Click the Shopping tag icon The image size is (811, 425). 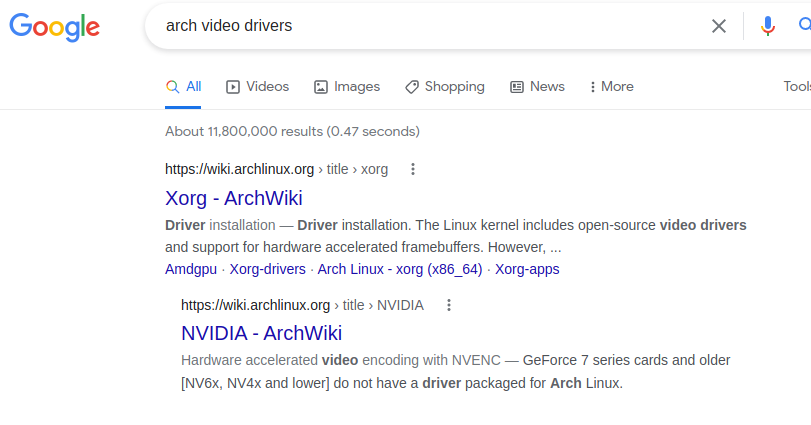coord(412,87)
